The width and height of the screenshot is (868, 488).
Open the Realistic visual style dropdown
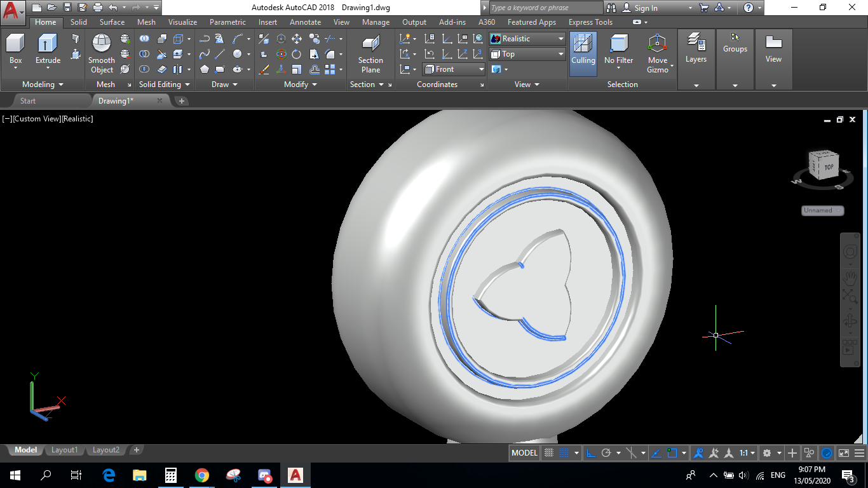527,39
